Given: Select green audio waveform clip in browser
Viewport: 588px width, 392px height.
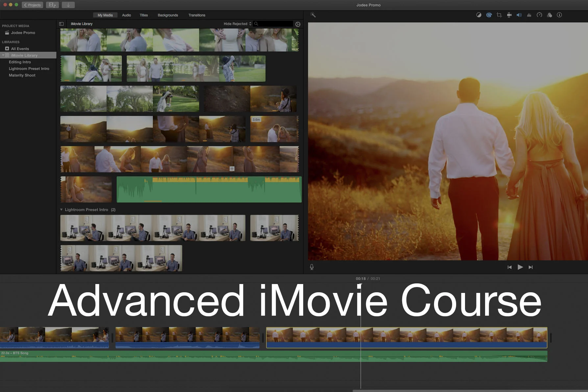Looking at the screenshot, I should [x=209, y=189].
